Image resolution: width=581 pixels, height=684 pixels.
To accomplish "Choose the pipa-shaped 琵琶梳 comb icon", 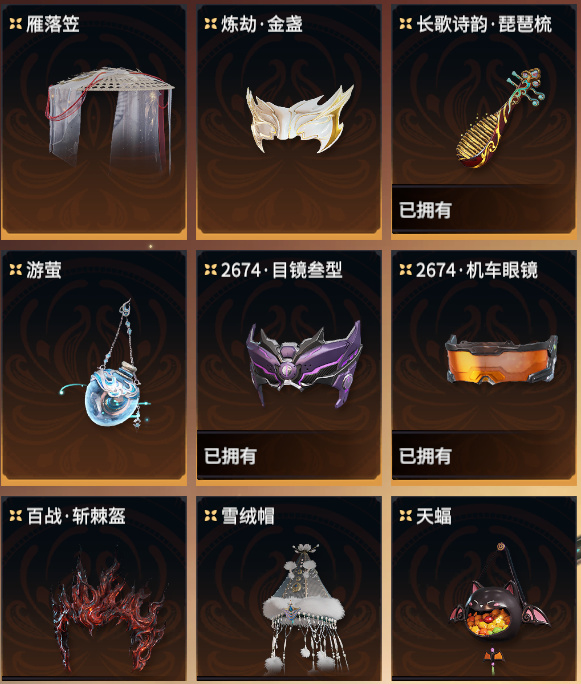I will point(500,118).
